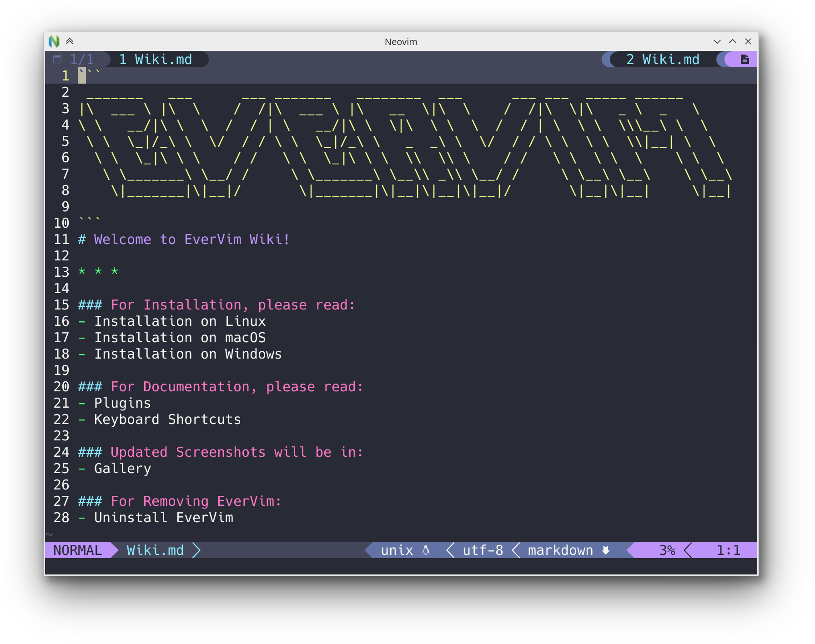The image size is (815, 644).
Task: Click the Neovim logo icon in title bar
Action: click(x=54, y=41)
